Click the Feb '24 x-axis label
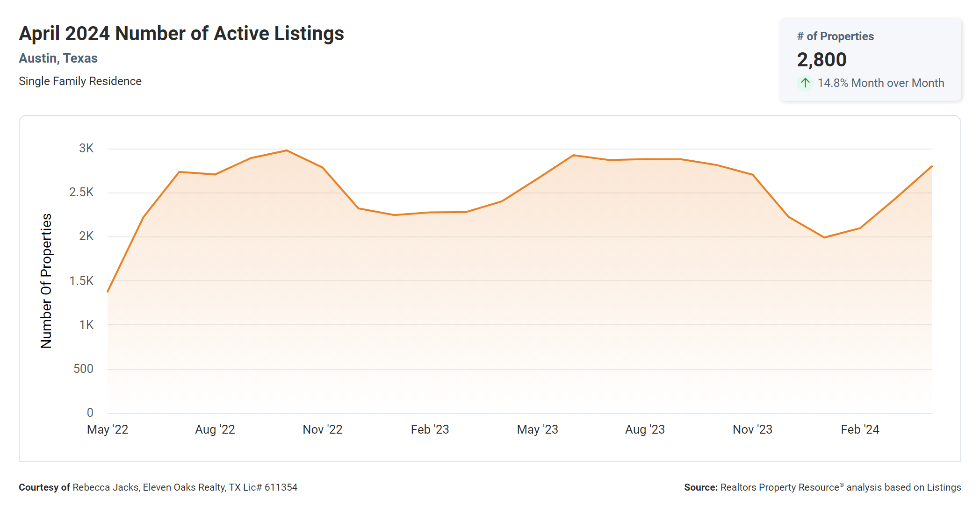This screenshot has width=980, height=514. click(x=860, y=429)
